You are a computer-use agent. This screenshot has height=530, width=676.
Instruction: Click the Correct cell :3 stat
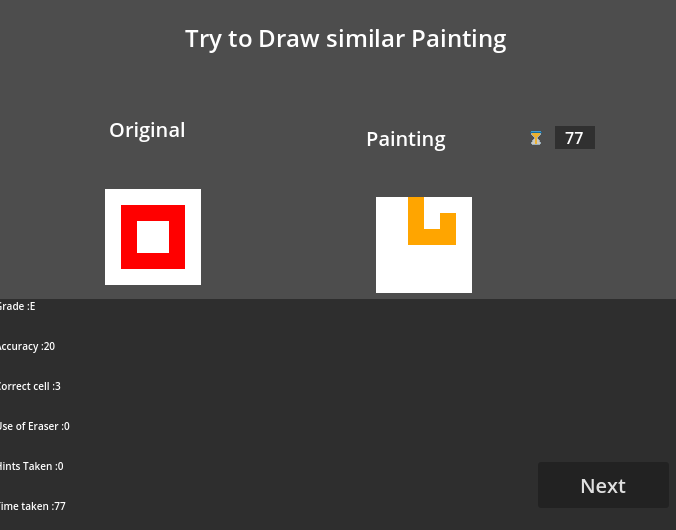pos(30,386)
